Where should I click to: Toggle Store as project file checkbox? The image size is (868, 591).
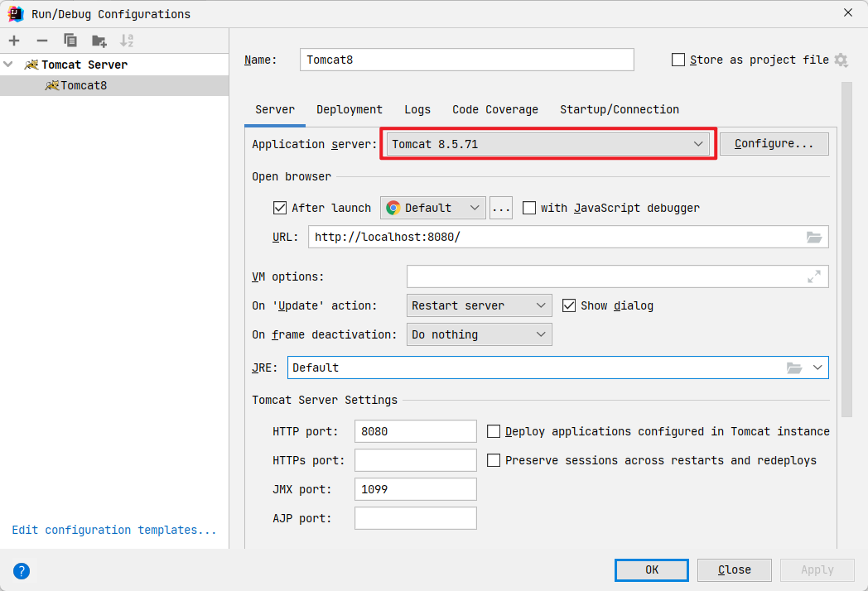click(678, 60)
